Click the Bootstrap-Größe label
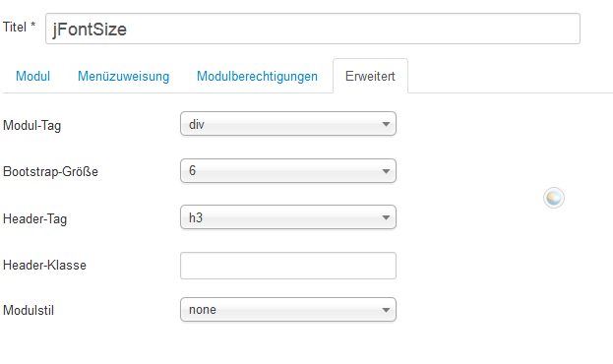Viewport: 613px width, 364px height. click(50, 171)
